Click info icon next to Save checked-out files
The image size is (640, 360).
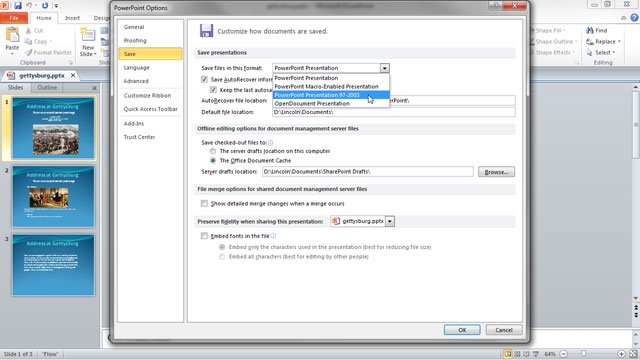(x=270, y=143)
